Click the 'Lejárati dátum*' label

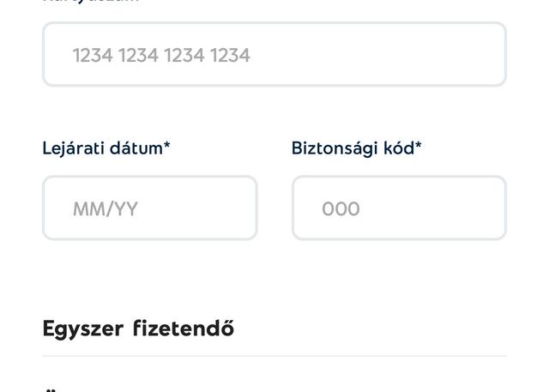coord(106,148)
